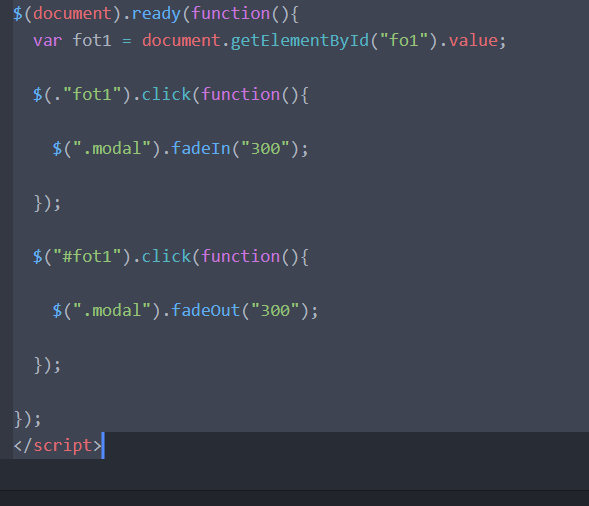Click the "#fot1" selector string
589x506 pixels.
pos(87,257)
